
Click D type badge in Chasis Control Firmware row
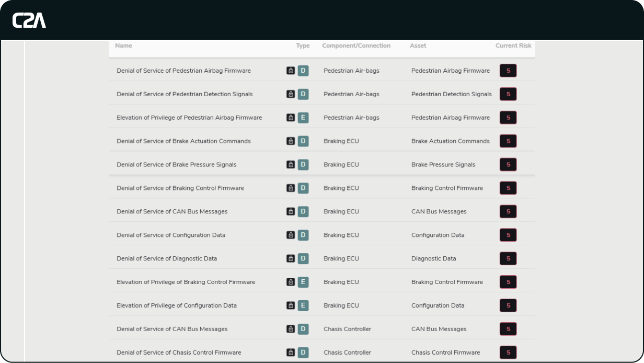(303, 353)
